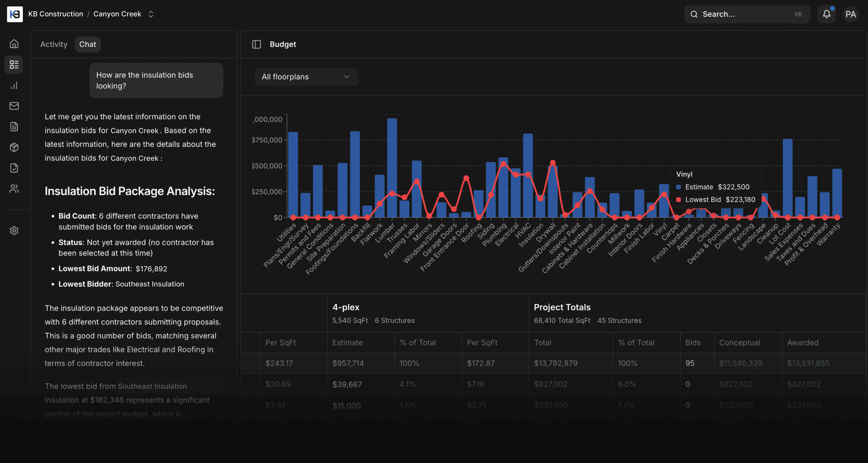Click the checked document sidebar icon
This screenshot has width=868, height=463.
click(x=14, y=168)
